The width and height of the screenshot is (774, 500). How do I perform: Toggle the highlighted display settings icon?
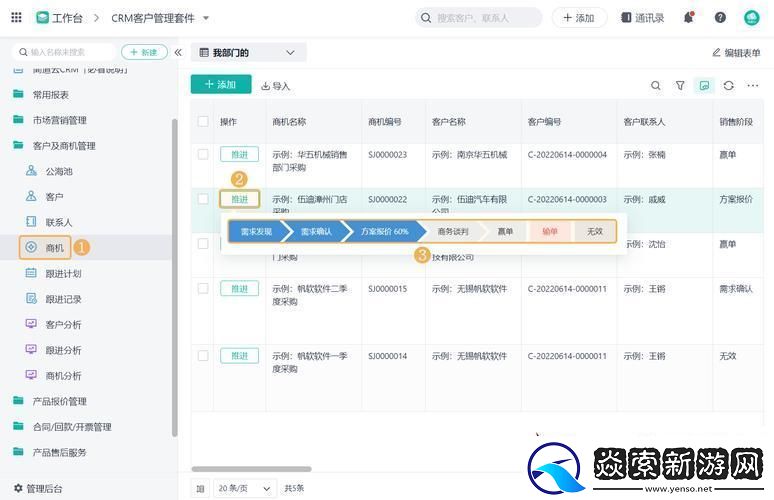[704, 85]
